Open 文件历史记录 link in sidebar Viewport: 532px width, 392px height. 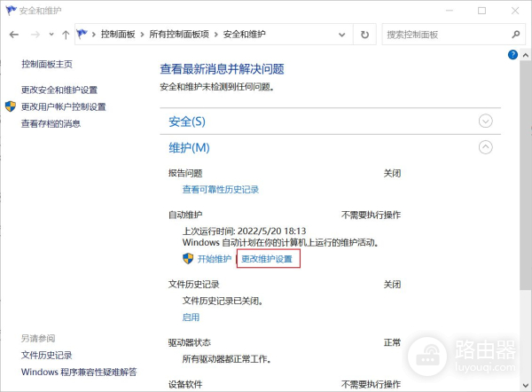pos(46,356)
